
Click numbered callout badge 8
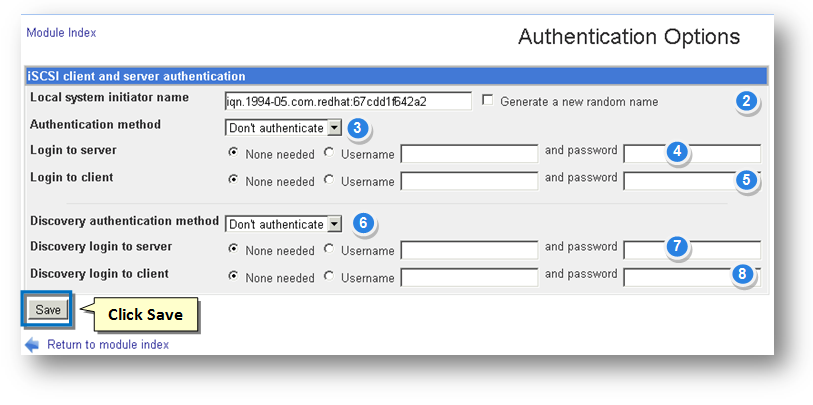point(744,273)
